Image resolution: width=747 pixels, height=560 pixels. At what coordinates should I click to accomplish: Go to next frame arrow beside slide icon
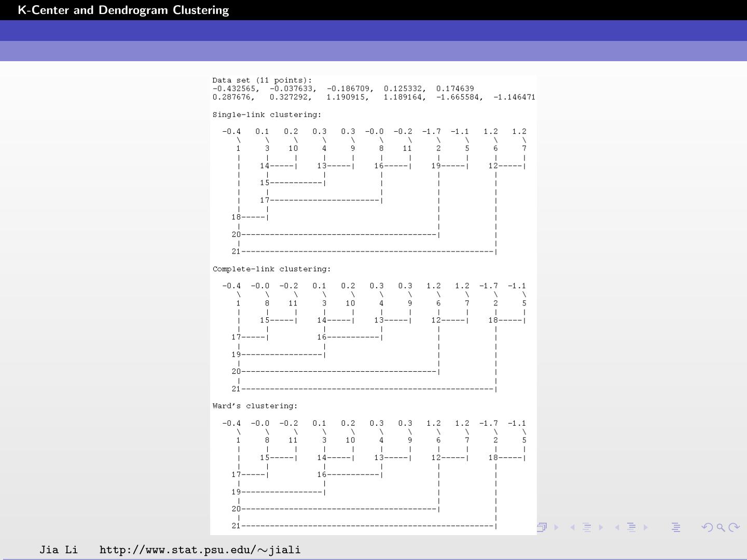pyautogui.click(x=557, y=527)
